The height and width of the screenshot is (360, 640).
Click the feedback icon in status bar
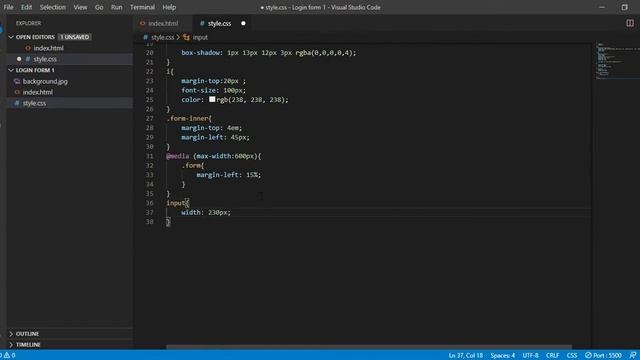(633, 355)
